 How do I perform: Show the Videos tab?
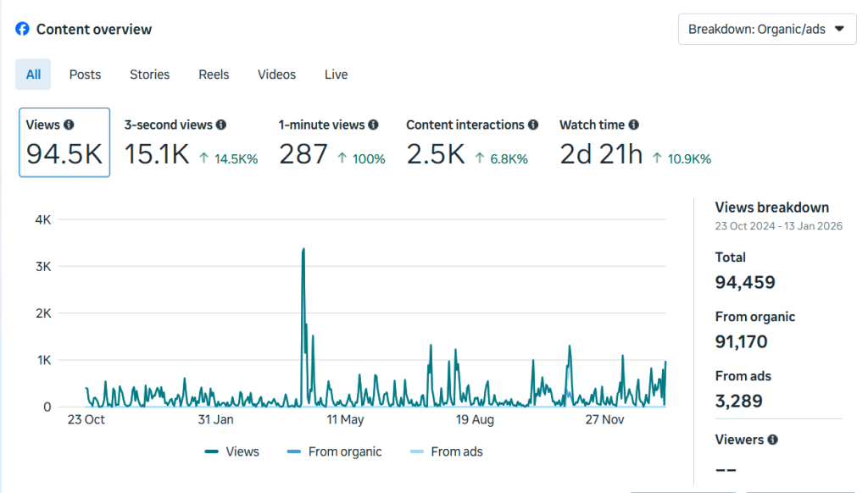(276, 75)
